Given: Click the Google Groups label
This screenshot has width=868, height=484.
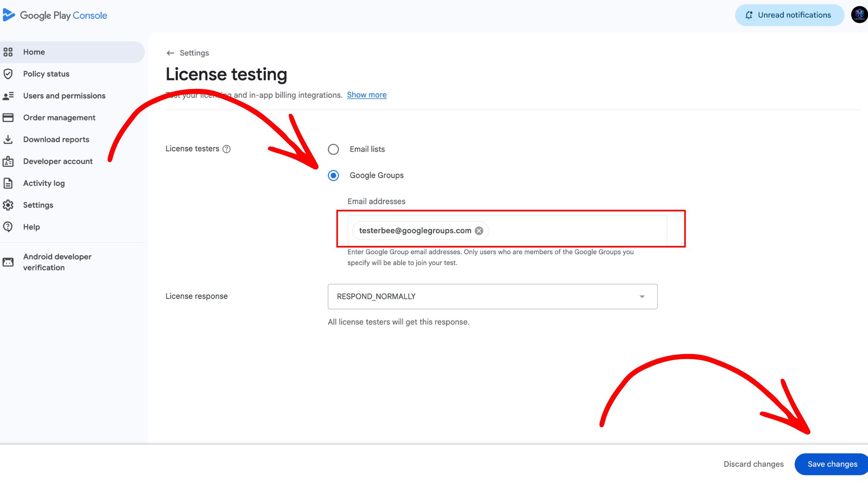Looking at the screenshot, I should tap(376, 175).
